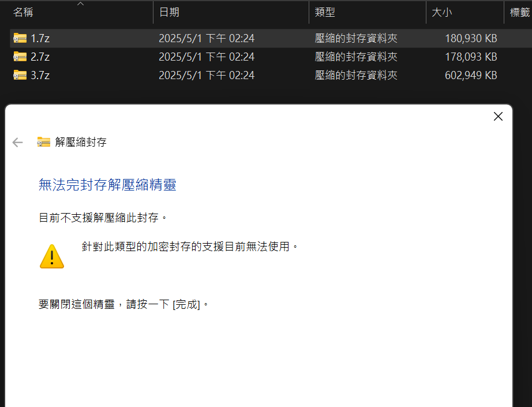Click the type cell of 1.7z
The width and height of the screenshot is (532, 407).
coord(356,38)
